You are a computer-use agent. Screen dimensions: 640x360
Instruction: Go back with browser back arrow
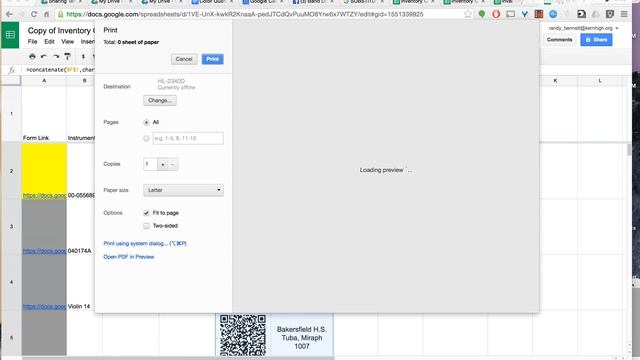tap(9, 14)
